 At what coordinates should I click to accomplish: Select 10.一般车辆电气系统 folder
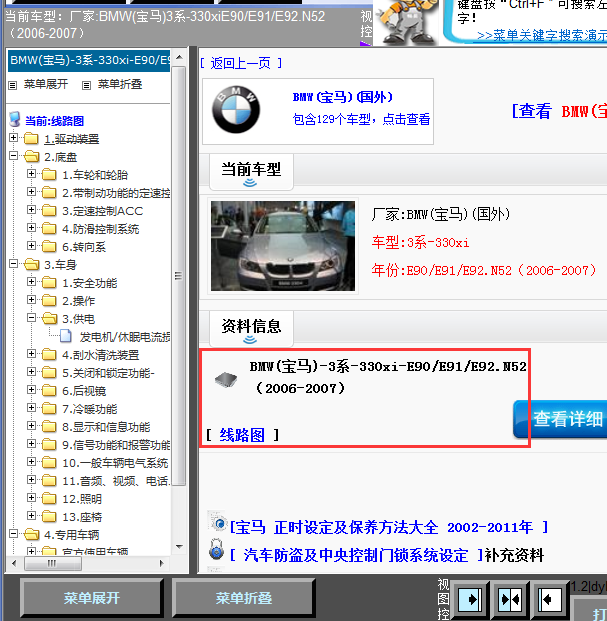(x=115, y=463)
